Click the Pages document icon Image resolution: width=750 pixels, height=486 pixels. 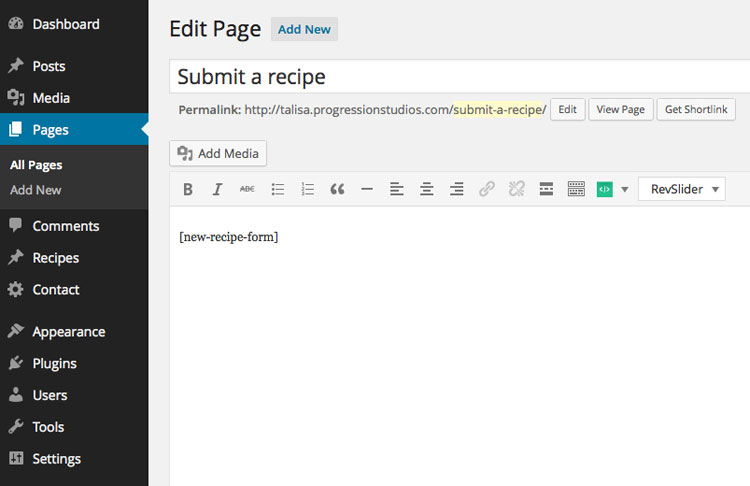16,129
